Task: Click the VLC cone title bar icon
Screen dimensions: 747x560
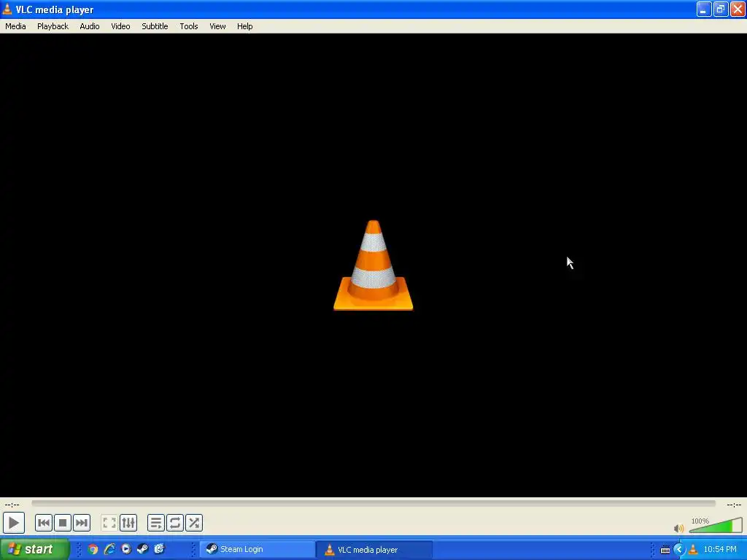Action: coord(7,9)
